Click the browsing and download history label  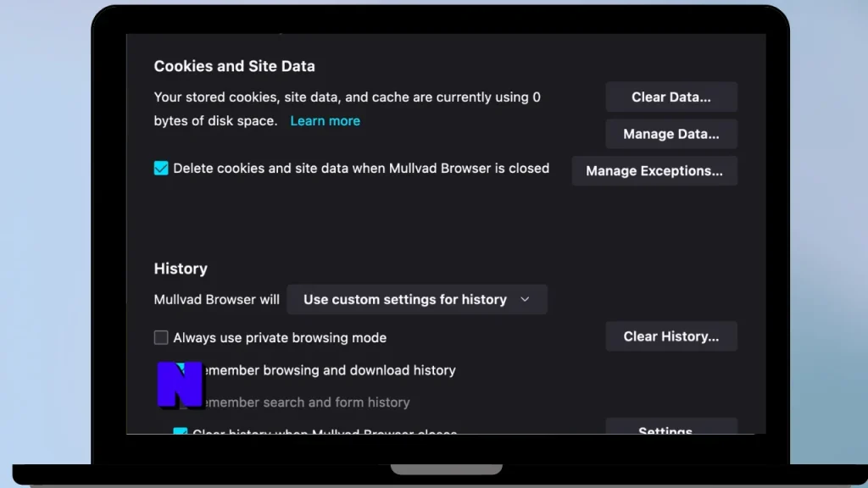329,370
